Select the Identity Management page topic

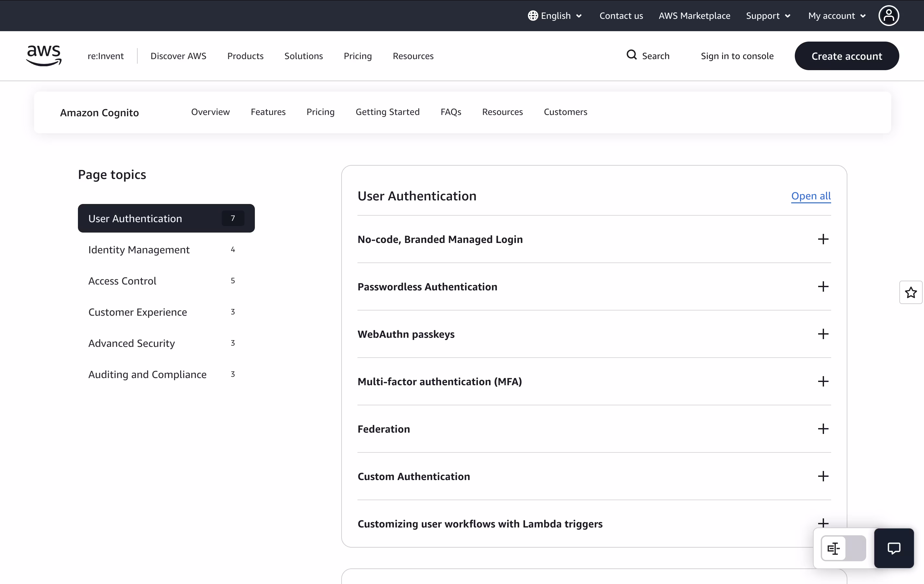point(139,249)
